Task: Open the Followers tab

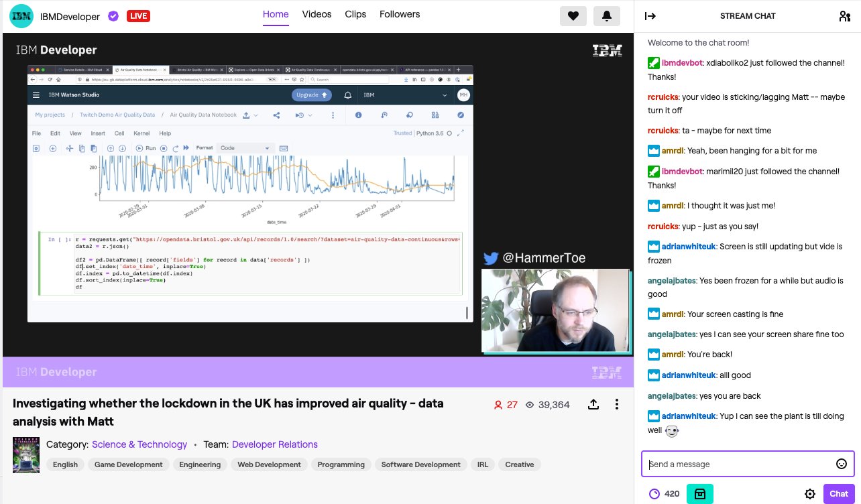Action: pos(400,14)
